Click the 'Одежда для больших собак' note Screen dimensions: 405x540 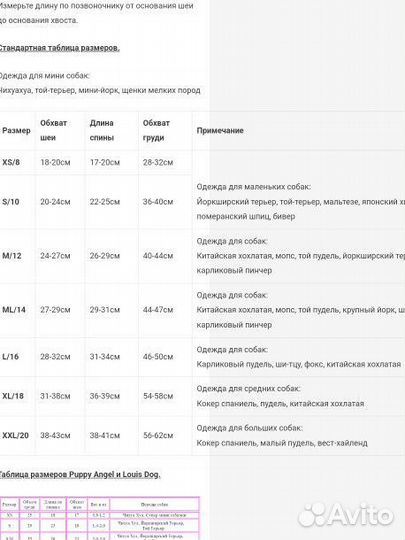tap(250, 428)
